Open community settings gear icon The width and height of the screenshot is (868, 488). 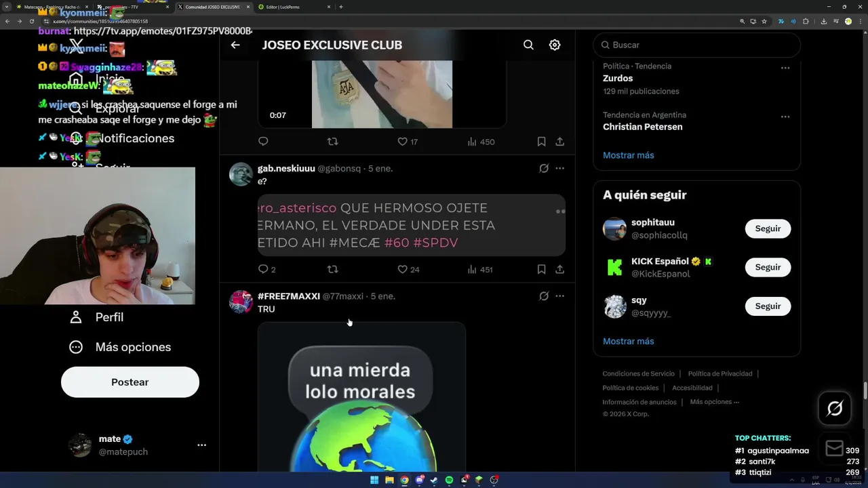[x=555, y=45]
